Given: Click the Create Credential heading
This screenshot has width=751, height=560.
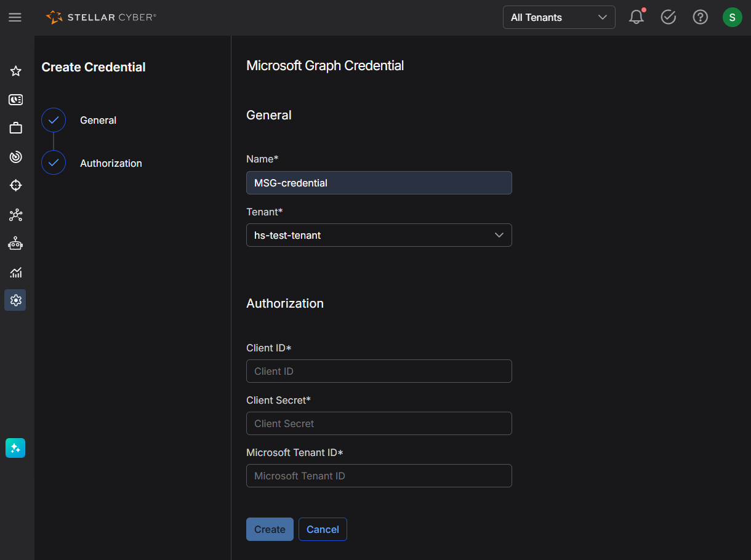Looking at the screenshot, I should pos(94,67).
